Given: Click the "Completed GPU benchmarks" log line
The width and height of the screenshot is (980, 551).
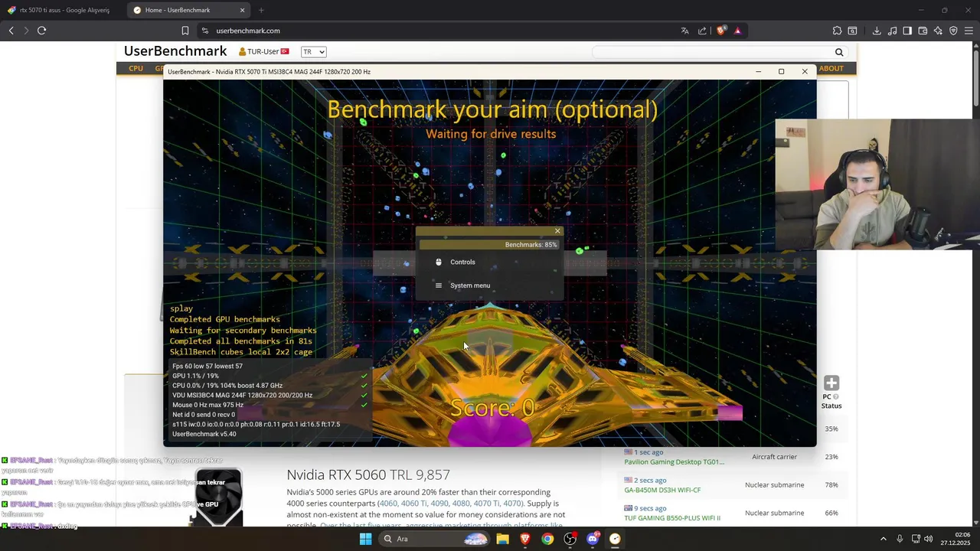Looking at the screenshot, I should tap(224, 319).
